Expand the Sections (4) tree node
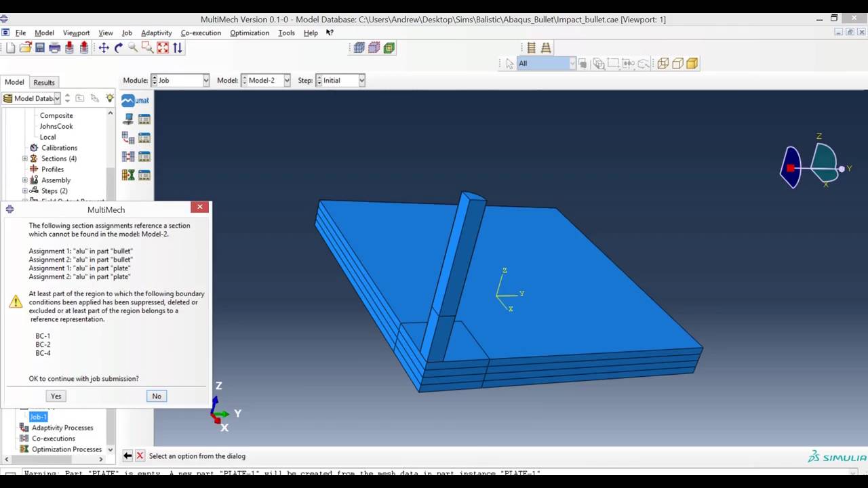Image resolution: width=868 pixels, height=488 pixels. point(25,159)
